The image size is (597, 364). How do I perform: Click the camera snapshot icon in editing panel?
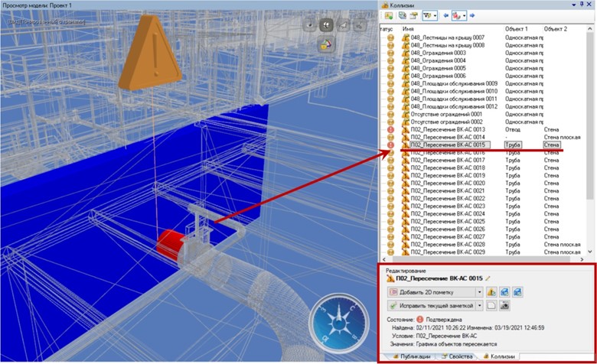point(506,305)
